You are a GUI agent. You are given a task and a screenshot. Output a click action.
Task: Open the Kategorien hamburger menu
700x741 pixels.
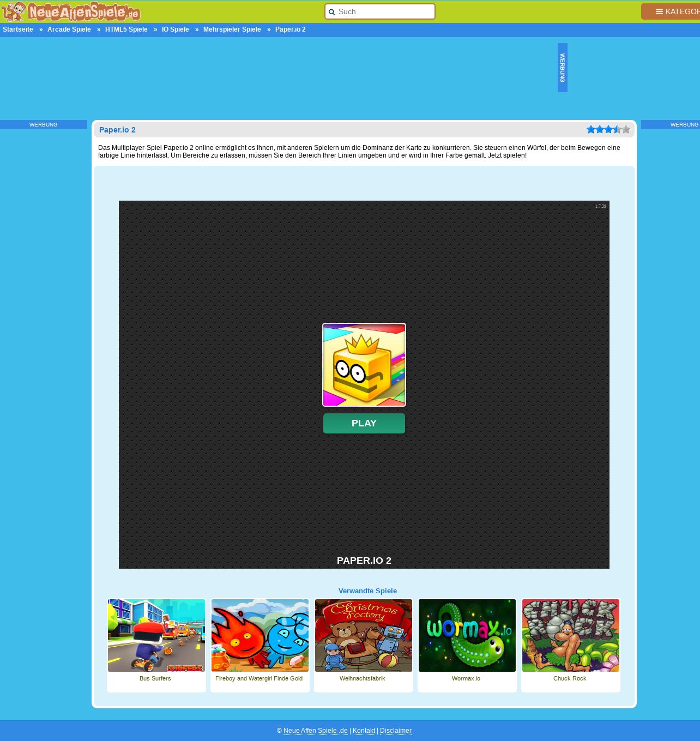pyautogui.click(x=671, y=11)
